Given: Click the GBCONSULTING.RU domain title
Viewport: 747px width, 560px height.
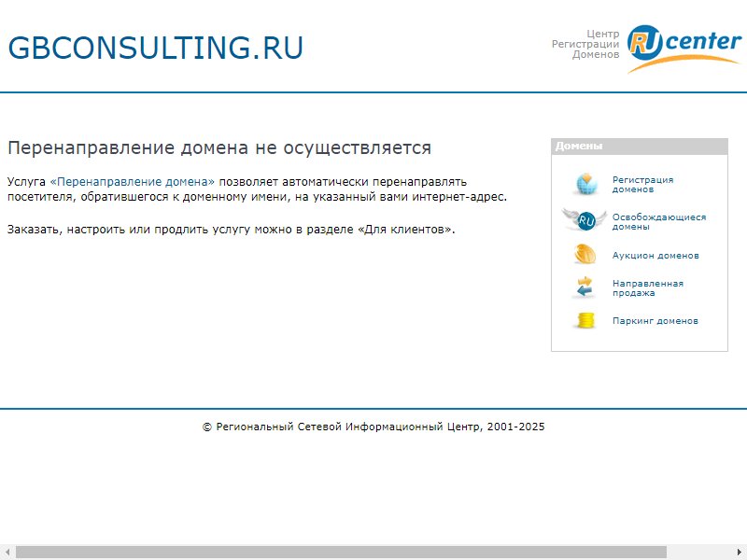Looking at the screenshot, I should click(x=155, y=48).
